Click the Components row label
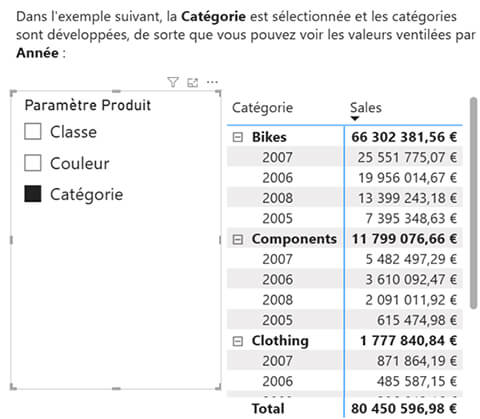The width and height of the screenshot is (480, 419). pos(294,239)
